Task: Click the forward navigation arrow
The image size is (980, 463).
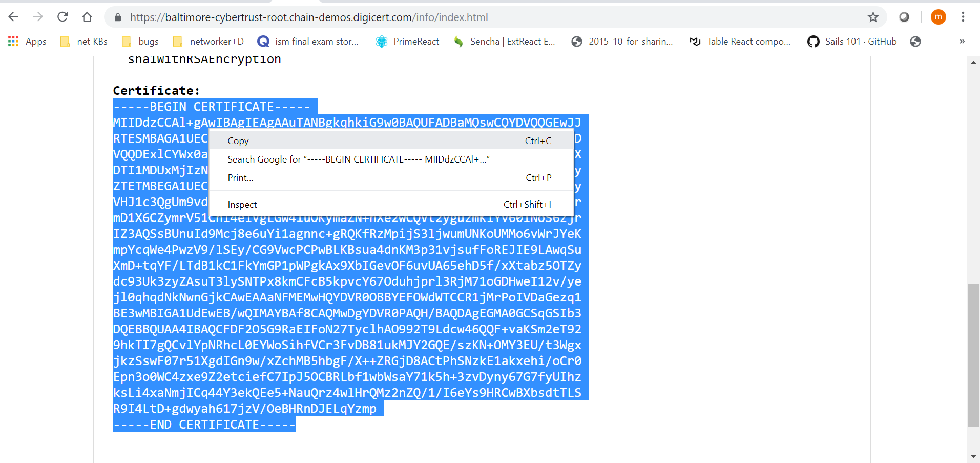Action: (38, 17)
